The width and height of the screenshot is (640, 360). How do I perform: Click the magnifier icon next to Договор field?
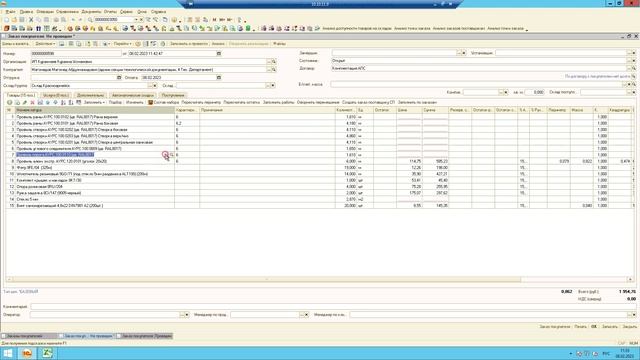(634, 69)
